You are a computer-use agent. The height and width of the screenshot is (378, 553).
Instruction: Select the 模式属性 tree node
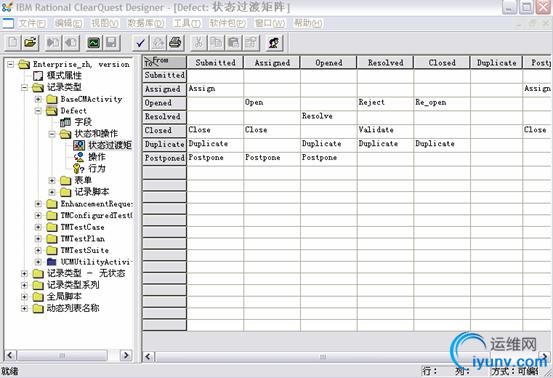pyautogui.click(x=64, y=75)
